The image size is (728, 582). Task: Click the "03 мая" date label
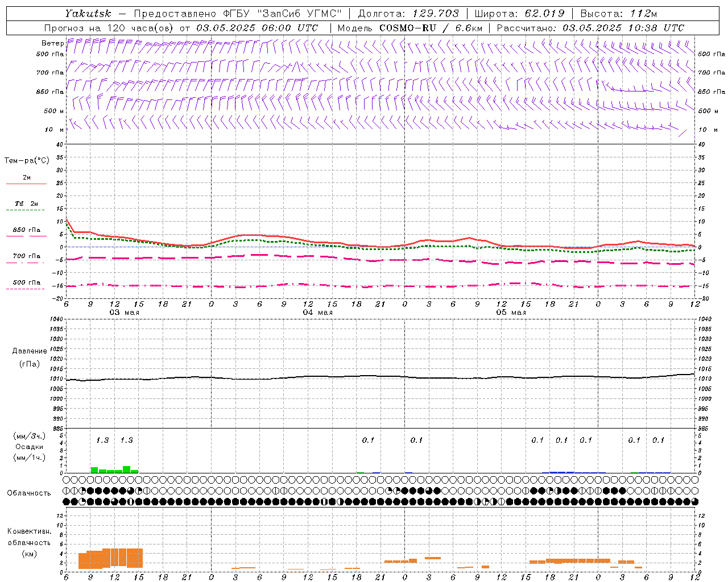[124, 313]
